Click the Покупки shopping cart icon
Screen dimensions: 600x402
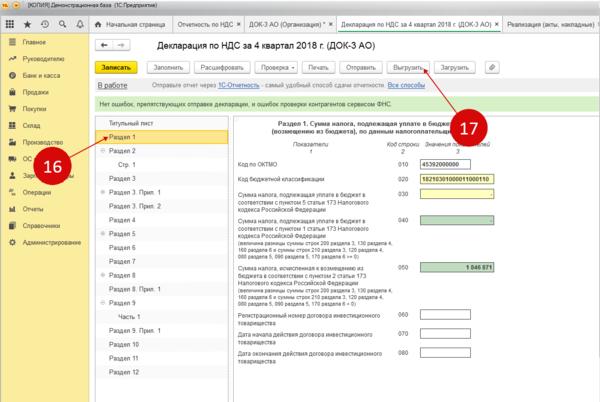10,107
